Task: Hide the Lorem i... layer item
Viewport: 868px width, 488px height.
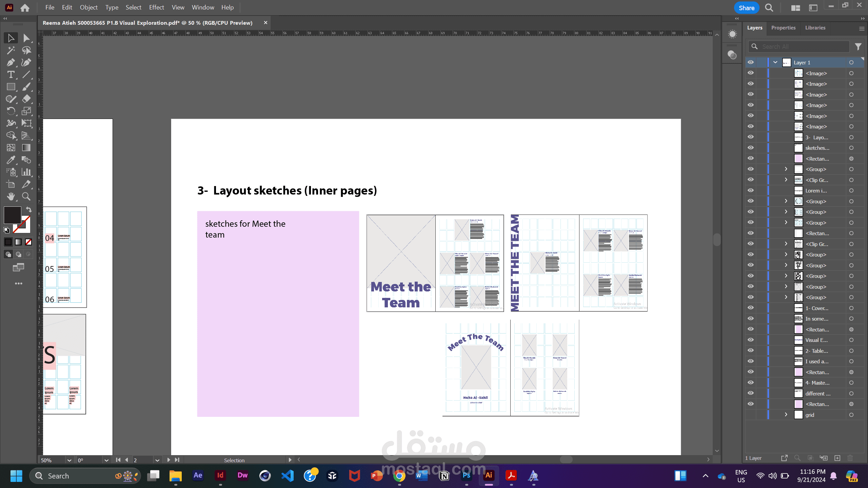Action: click(751, 190)
